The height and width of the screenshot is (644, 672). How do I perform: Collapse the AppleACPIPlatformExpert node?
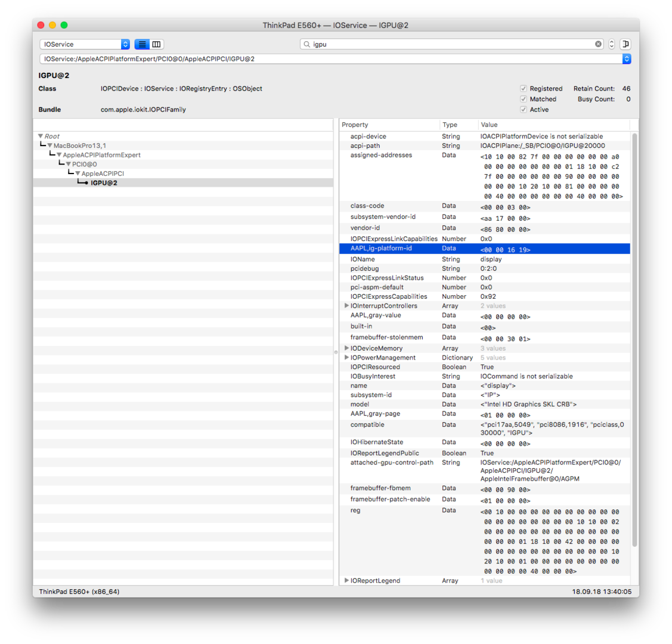coord(59,155)
